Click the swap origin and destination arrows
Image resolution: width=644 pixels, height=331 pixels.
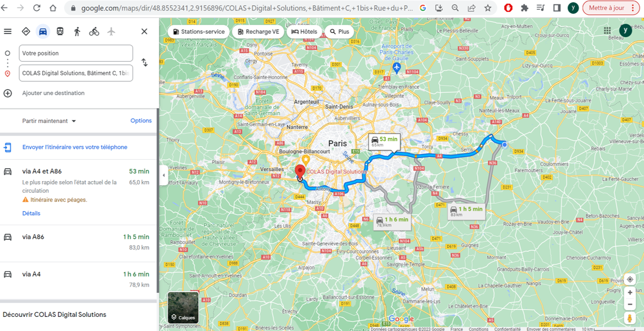click(144, 62)
